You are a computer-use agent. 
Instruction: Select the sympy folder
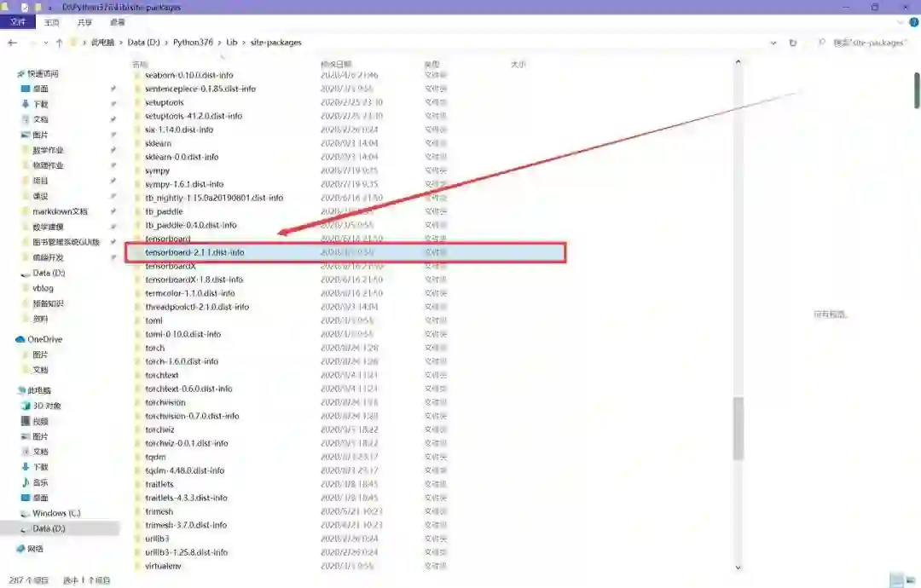(x=158, y=170)
